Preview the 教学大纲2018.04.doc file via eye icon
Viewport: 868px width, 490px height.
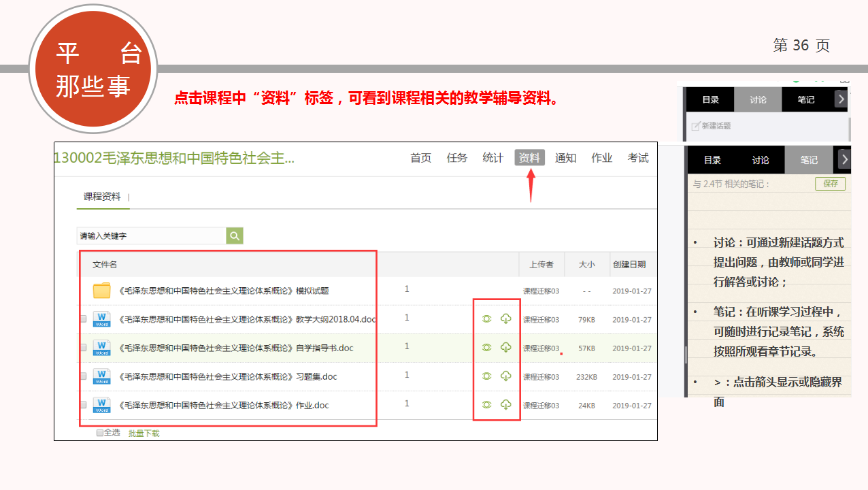(x=486, y=318)
